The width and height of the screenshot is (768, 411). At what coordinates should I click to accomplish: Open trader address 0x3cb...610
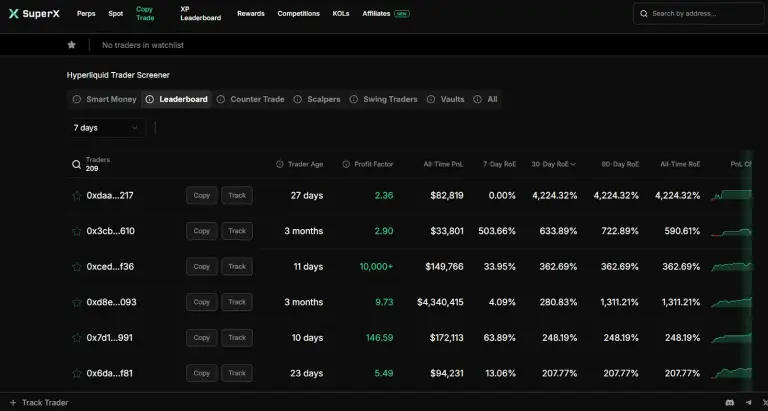(x=111, y=231)
